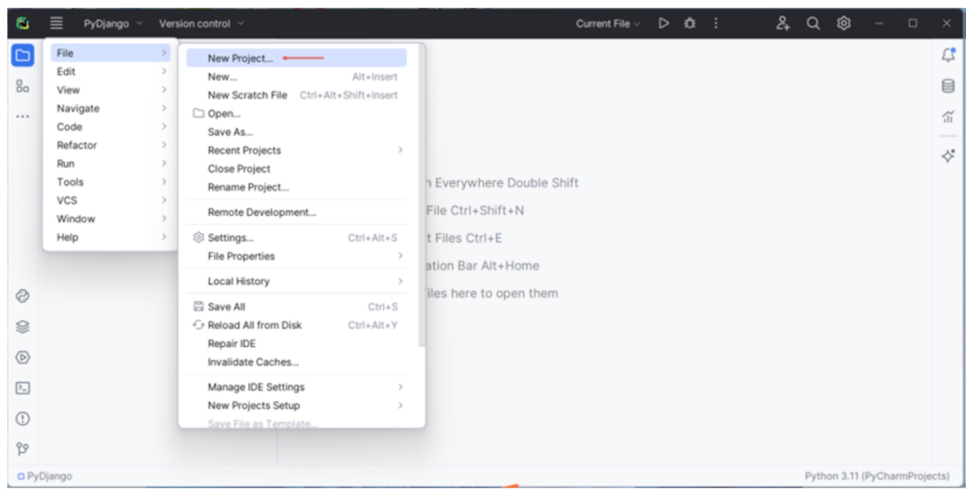The width and height of the screenshot is (980, 502).
Task: Open the Problems tool window icon
Action: (22, 419)
